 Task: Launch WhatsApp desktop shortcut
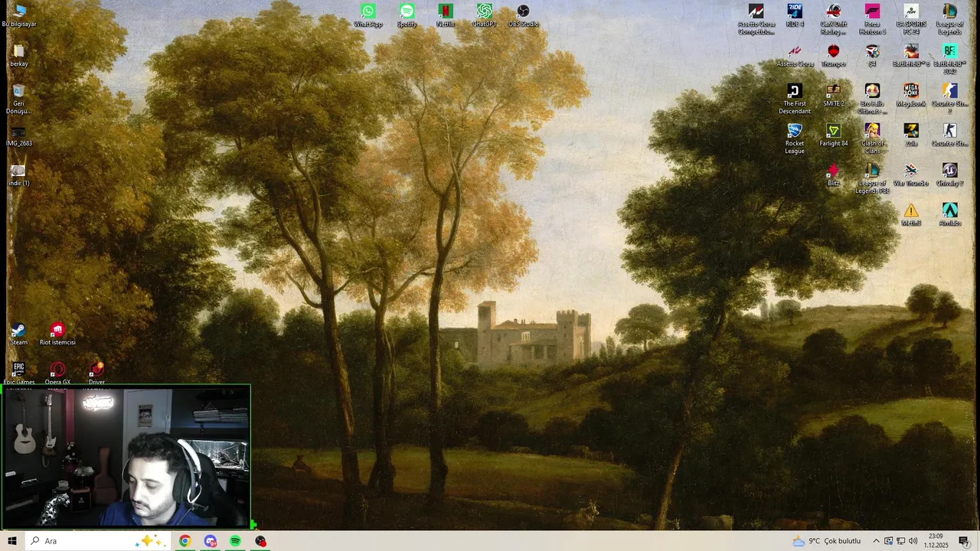tap(368, 15)
